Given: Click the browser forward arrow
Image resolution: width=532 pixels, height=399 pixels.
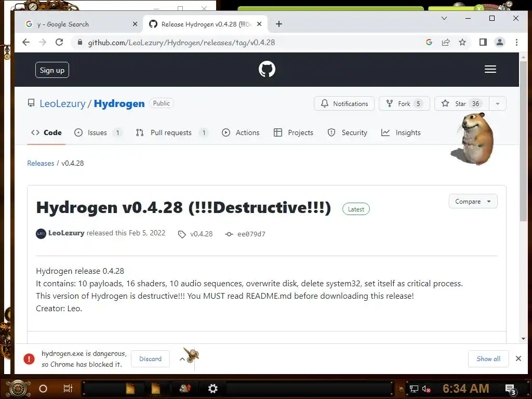Looking at the screenshot, I should pos(43,43).
